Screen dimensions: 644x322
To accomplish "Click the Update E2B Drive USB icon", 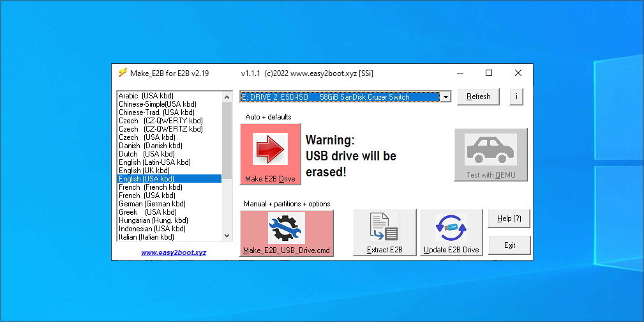I will tap(451, 228).
